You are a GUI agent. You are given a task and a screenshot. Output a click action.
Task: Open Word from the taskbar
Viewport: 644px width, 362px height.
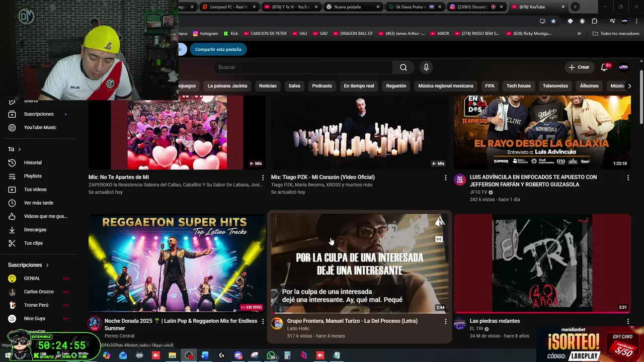(x=205, y=355)
